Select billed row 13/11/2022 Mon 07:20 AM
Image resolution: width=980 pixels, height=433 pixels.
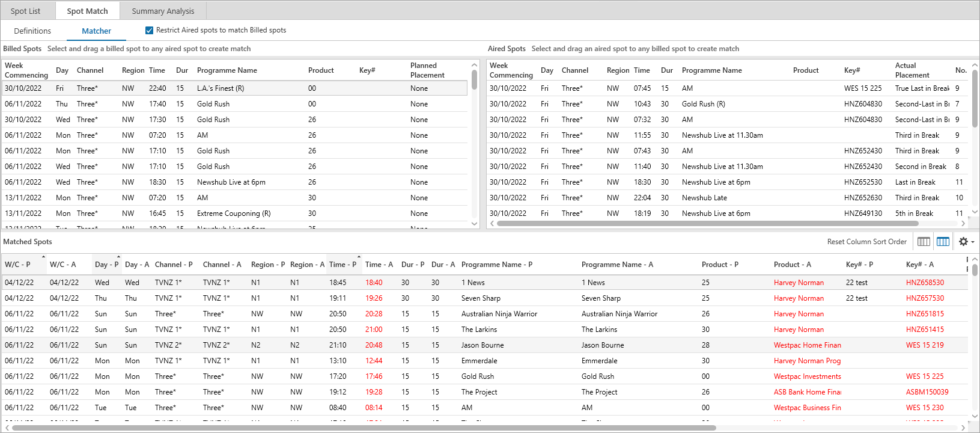pyautogui.click(x=234, y=198)
